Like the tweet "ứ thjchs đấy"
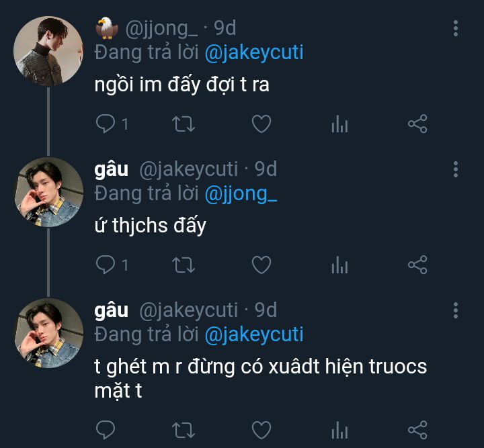 pos(261,265)
